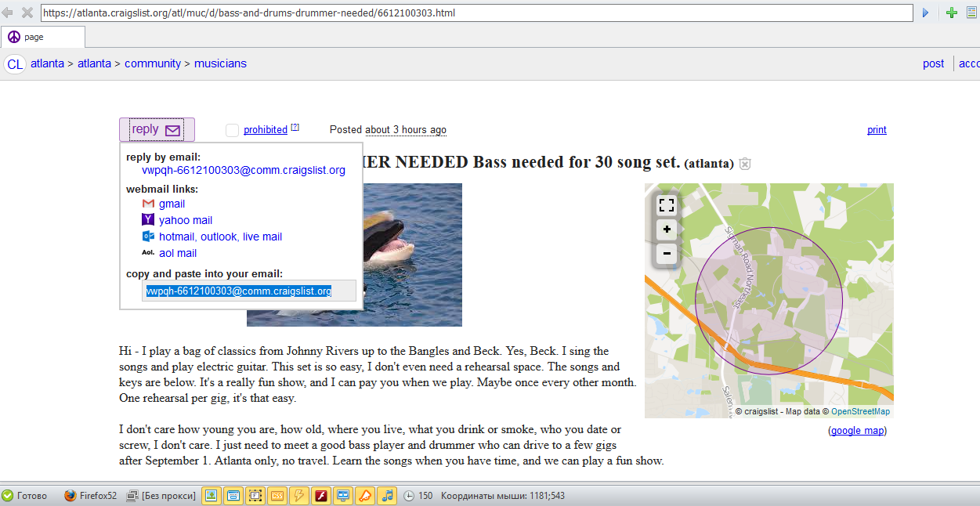Click the copy-and-paste email address field

[249, 291]
